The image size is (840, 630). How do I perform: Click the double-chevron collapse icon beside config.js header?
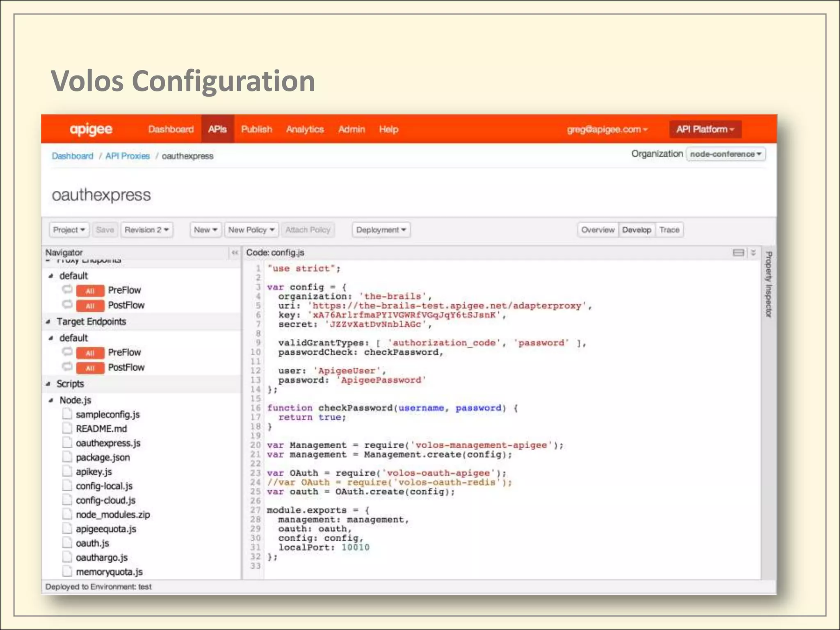[753, 253]
